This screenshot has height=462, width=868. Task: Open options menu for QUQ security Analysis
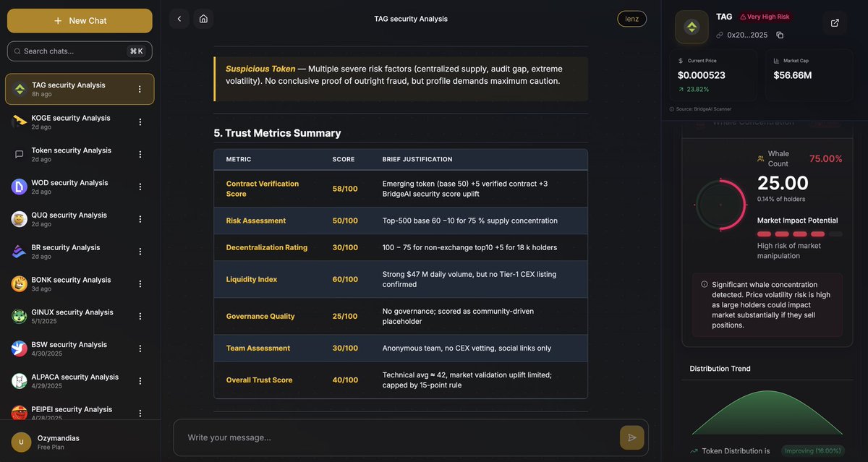[x=140, y=219]
